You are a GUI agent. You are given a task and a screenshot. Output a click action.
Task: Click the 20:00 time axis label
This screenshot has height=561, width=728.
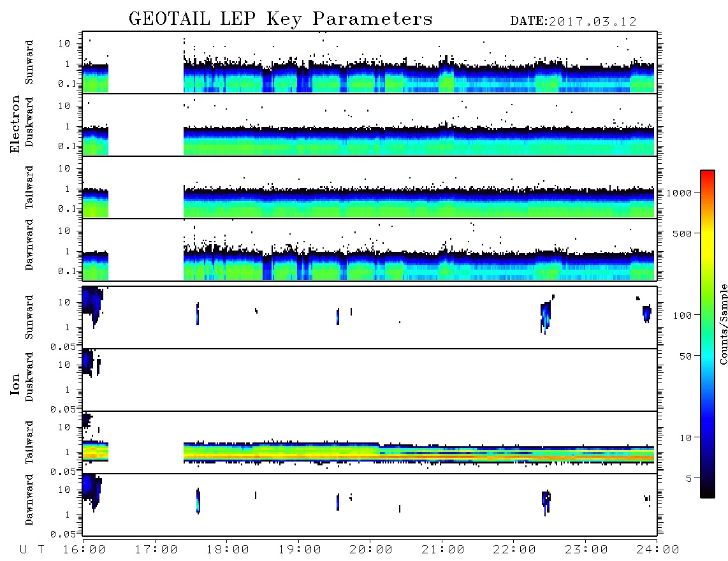(371, 550)
